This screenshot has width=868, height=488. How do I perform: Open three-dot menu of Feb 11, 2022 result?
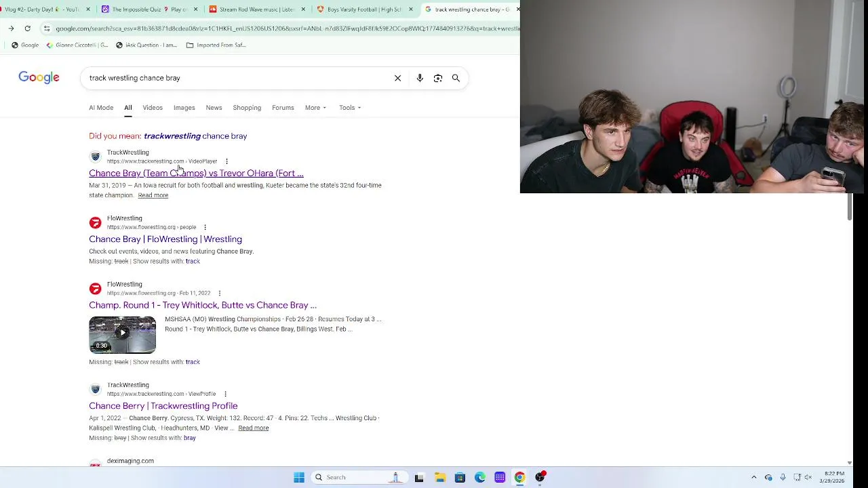219,293
